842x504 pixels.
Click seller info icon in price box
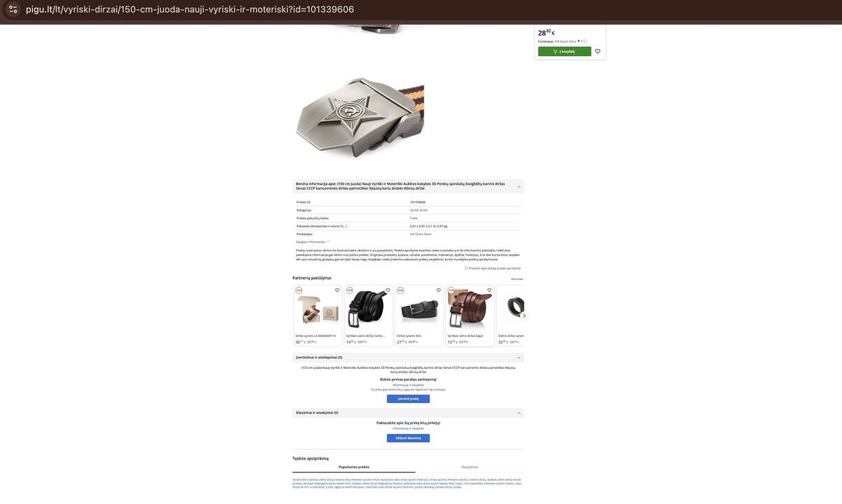[x=585, y=41]
